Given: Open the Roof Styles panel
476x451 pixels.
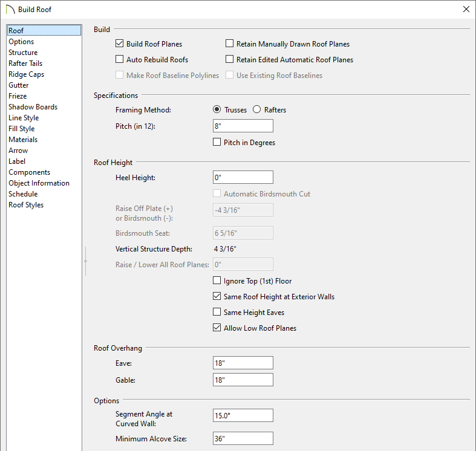Looking at the screenshot, I should coord(26,205).
